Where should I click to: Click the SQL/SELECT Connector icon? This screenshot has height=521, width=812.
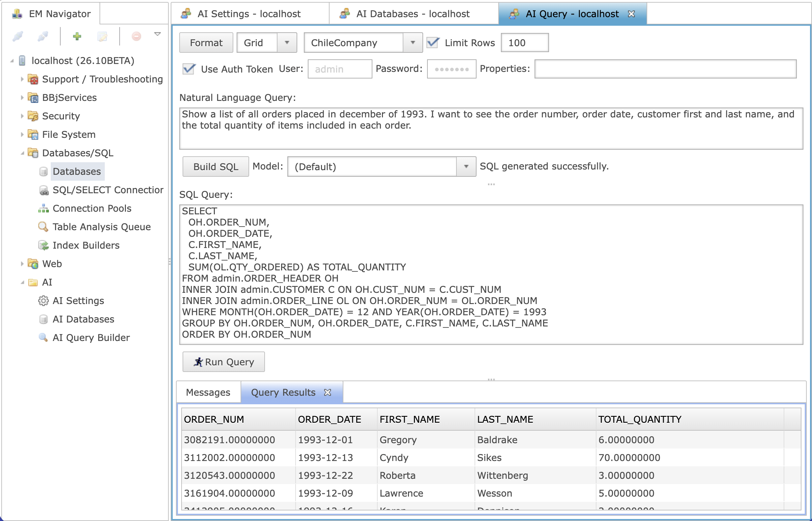pos(43,190)
